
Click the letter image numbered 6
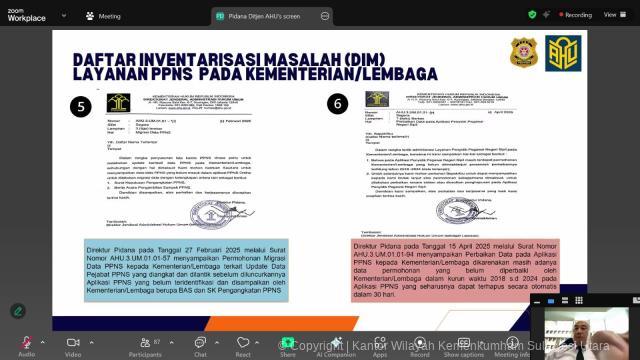[441, 163]
